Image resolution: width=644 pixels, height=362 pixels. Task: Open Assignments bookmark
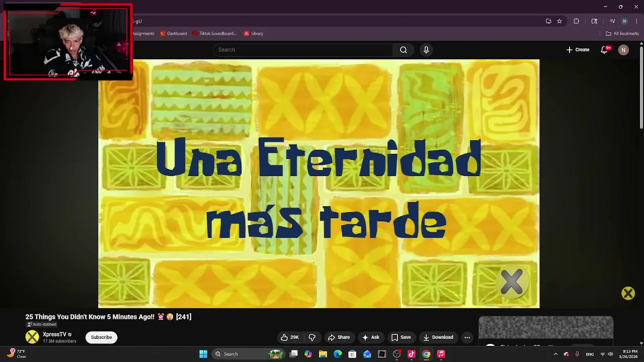click(x=143, y=34)
